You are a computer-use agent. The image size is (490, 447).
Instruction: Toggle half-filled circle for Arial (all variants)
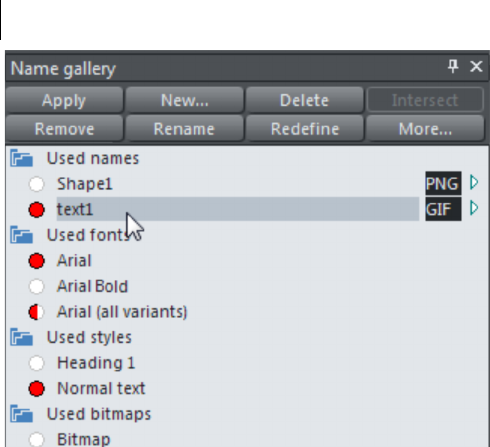(x=36, y=312)
